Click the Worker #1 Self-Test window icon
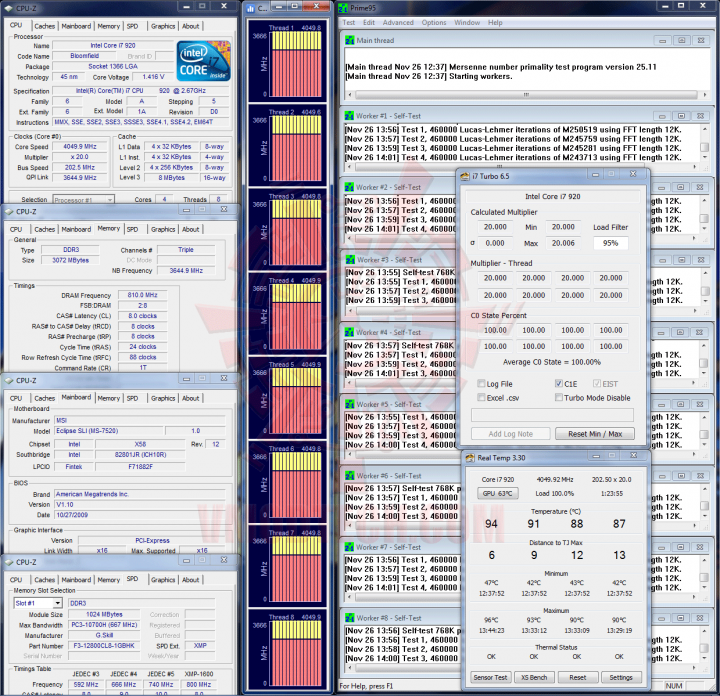 point(349,116)
